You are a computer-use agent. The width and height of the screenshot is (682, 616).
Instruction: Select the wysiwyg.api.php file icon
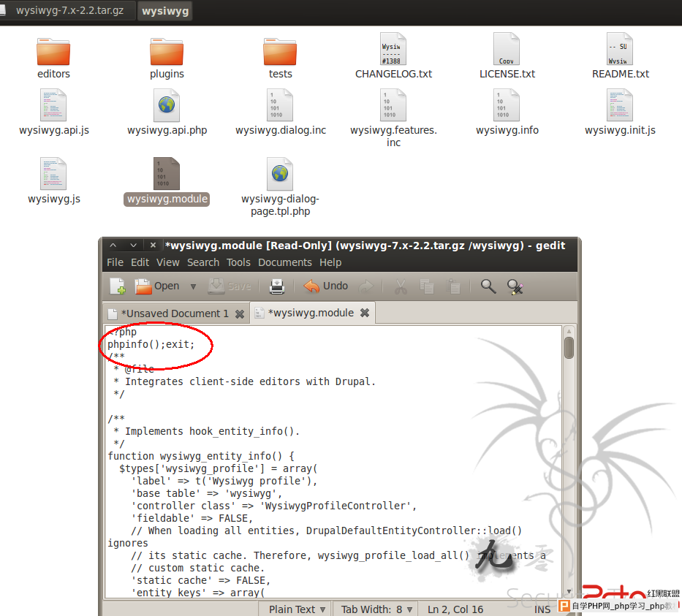pos(167,105)
